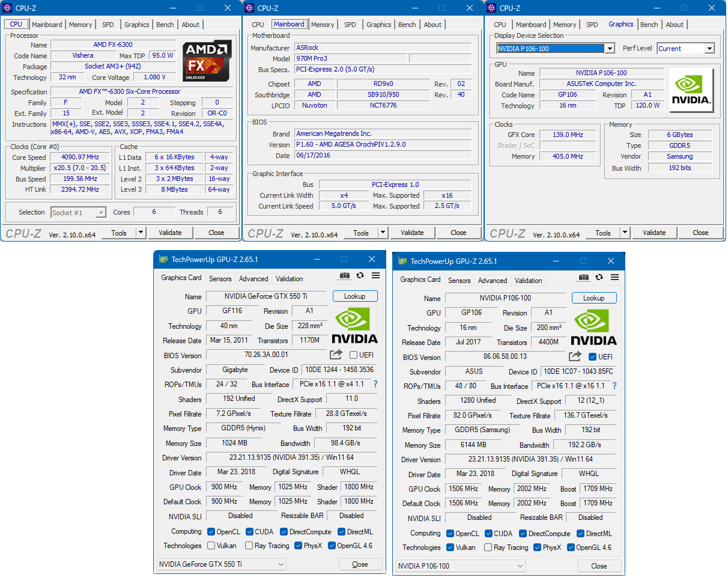The height and width of the screenshot is (580, 728).
Task: Toggle OpenGL 4.6 checkbox in GTX 550 Ti window
Action: tap(332, 546)
